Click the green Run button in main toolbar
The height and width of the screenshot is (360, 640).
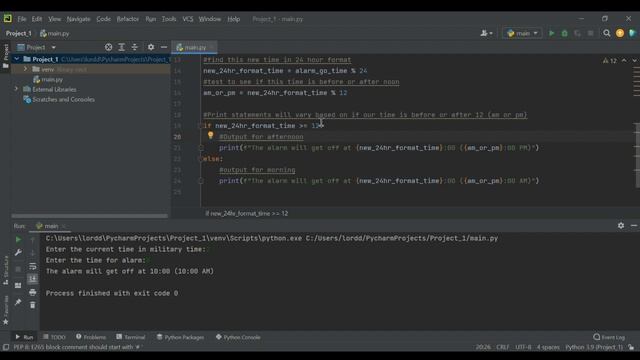[x=551, y=33]
